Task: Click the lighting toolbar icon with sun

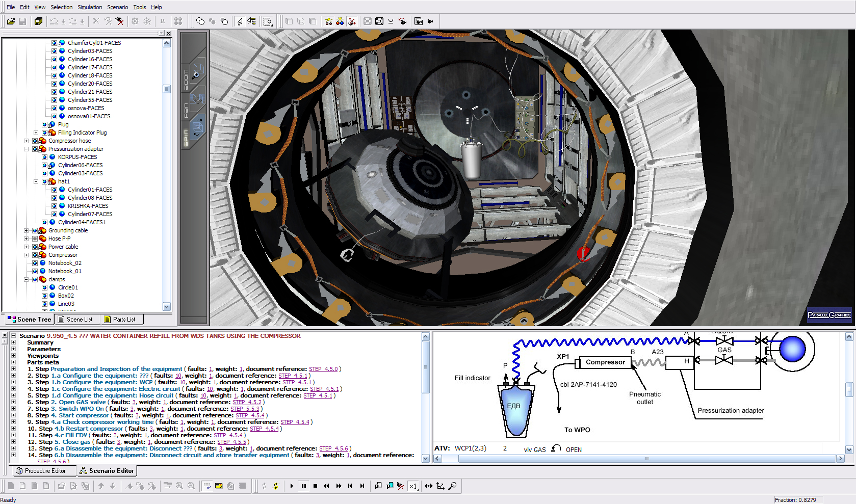Action: pos(328,21)
